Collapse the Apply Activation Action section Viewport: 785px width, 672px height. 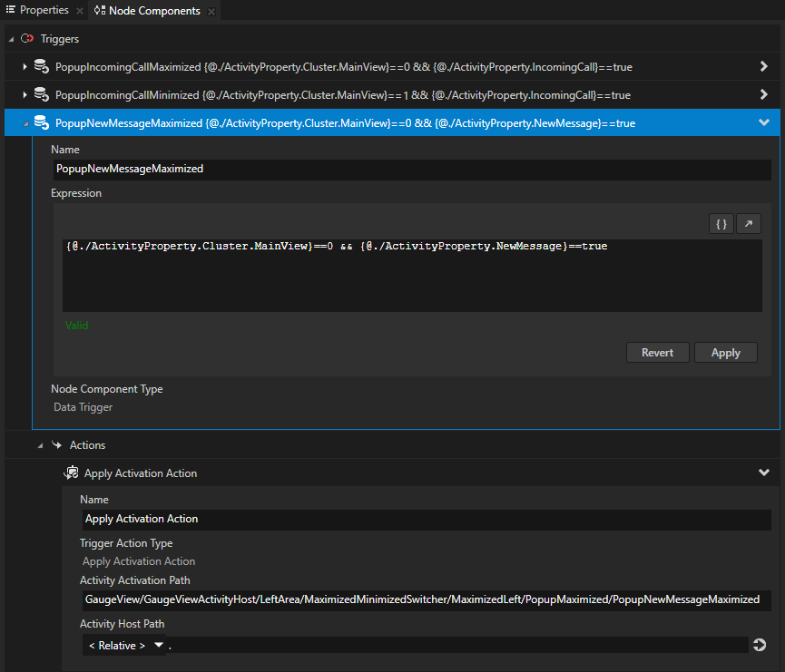(763, 472)
